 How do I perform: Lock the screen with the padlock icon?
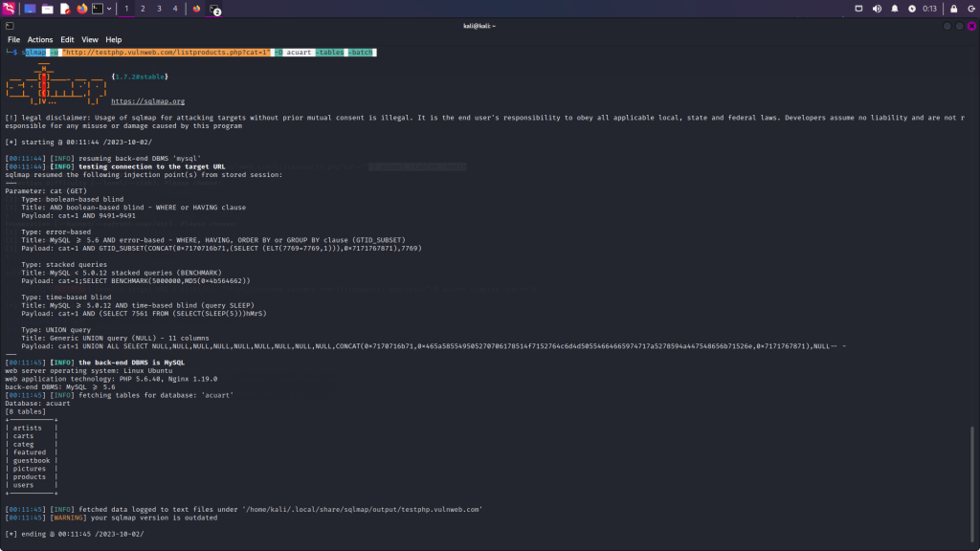click(x=954, y=9)
